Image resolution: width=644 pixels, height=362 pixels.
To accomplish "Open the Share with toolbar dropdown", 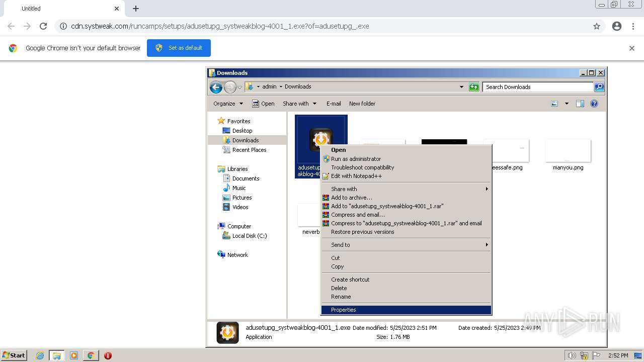I will tap(300, 104).
